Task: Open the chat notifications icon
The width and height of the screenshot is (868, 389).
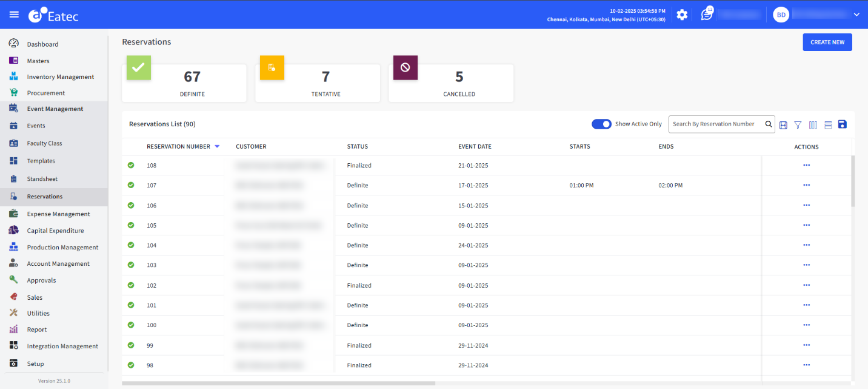Action: coord(707,15)
